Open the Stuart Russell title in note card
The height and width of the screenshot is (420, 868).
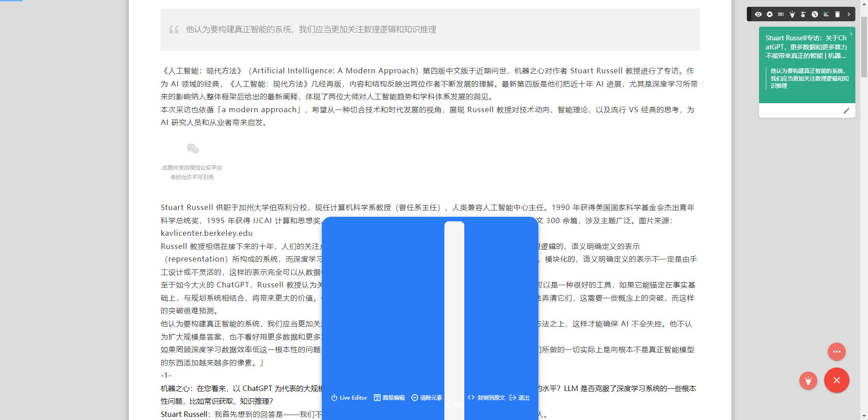[x=806, y=47]
